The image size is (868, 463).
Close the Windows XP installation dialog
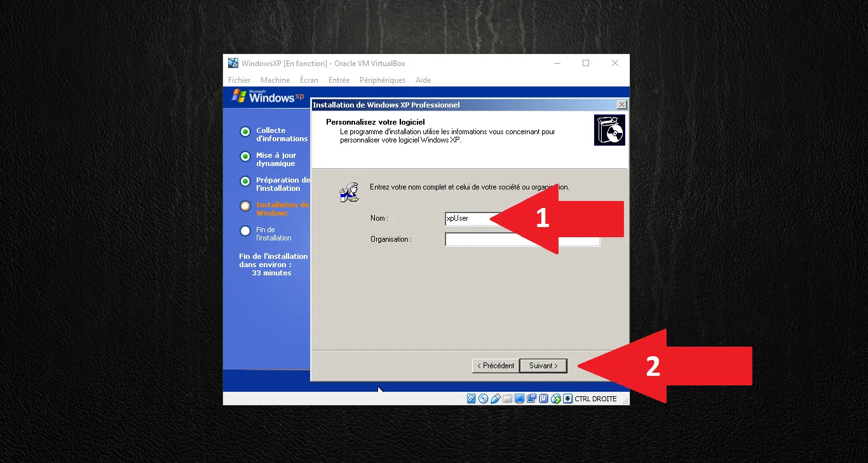tap(621, 105)
